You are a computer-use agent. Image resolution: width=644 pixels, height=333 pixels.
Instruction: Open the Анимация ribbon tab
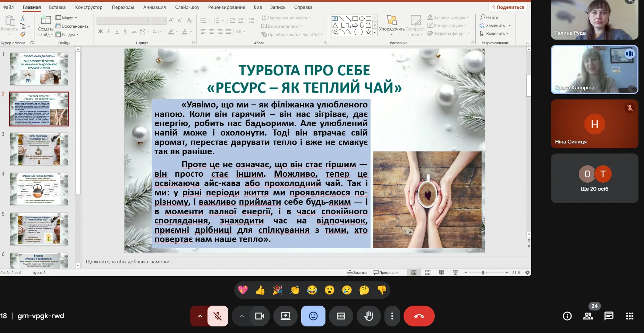click(154, 7)
